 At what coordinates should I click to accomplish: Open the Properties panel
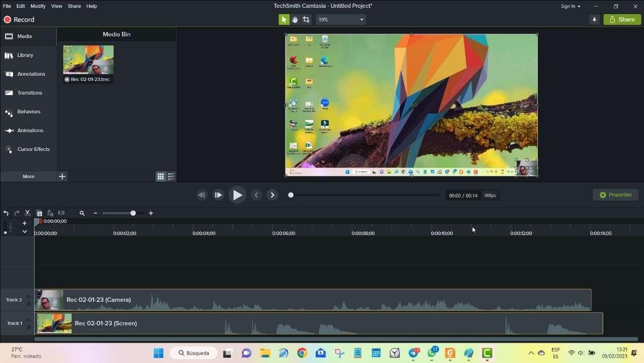(615, 195)
